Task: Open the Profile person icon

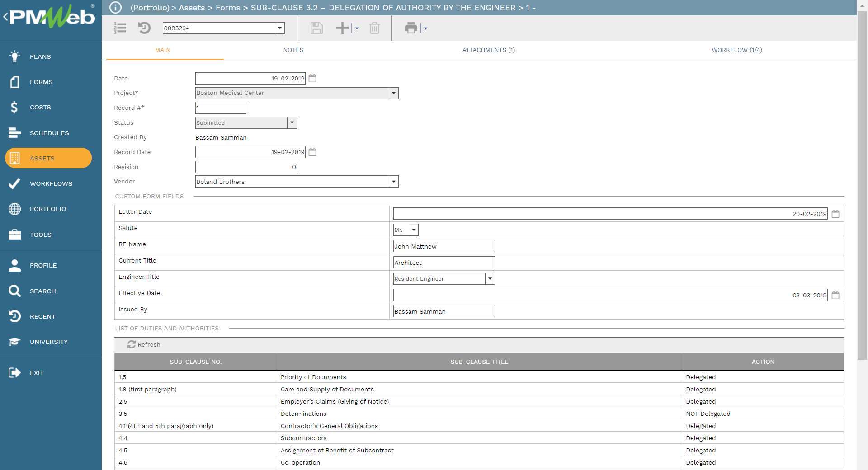Action: (x=14, y=265)
